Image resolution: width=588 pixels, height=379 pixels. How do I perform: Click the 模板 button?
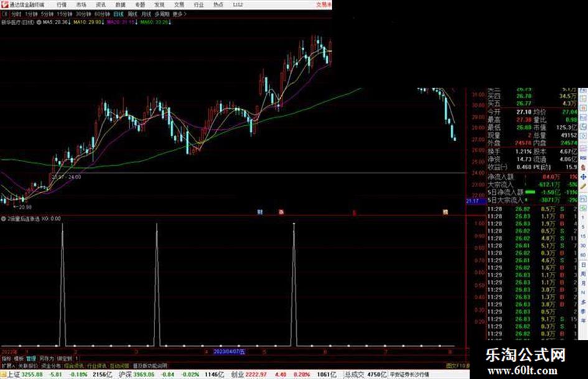pyautogui.click(x=19, y=358)
